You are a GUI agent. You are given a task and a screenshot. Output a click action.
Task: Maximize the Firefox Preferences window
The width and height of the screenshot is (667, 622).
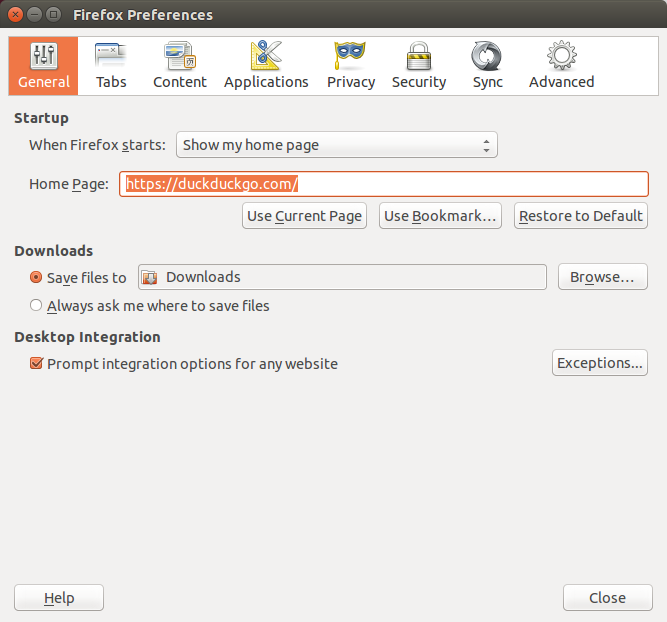click(x=54, y=14)
